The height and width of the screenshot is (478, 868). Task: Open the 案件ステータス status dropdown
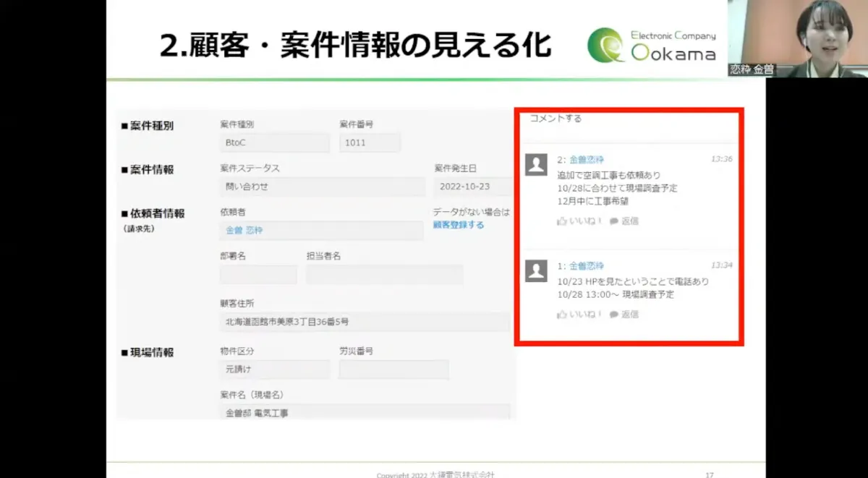point(321,187)
